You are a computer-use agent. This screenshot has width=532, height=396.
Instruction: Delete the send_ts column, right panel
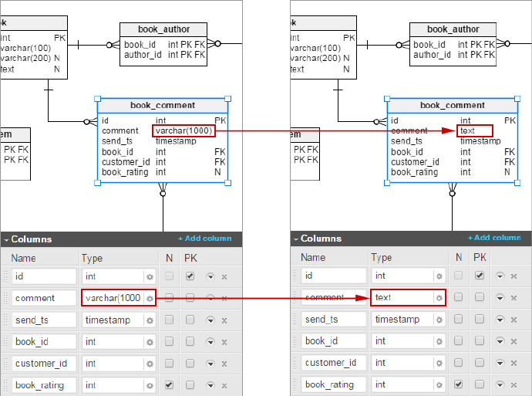(513, 320)
